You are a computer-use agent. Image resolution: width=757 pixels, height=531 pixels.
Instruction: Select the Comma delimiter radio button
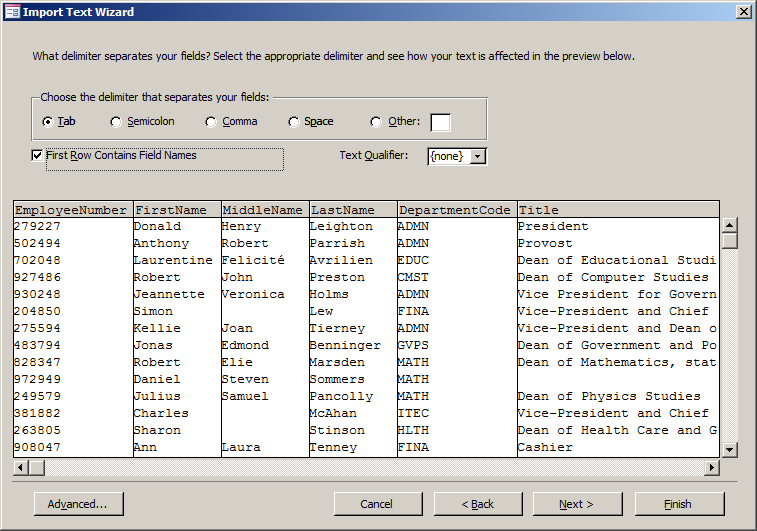[210, 122]
